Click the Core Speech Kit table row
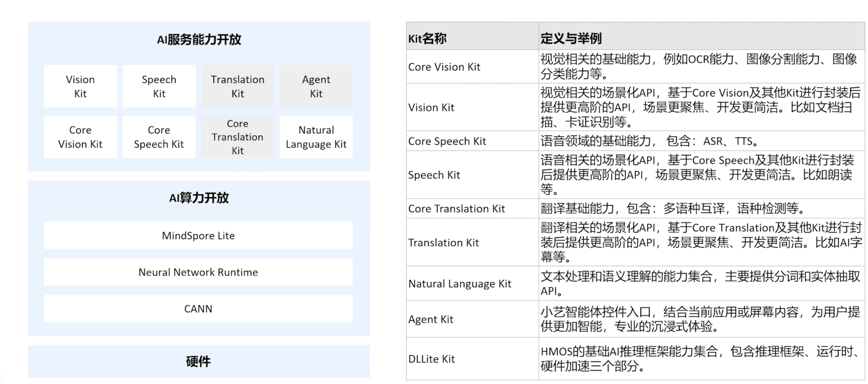868x384 pixels. [x=447, y=141]
